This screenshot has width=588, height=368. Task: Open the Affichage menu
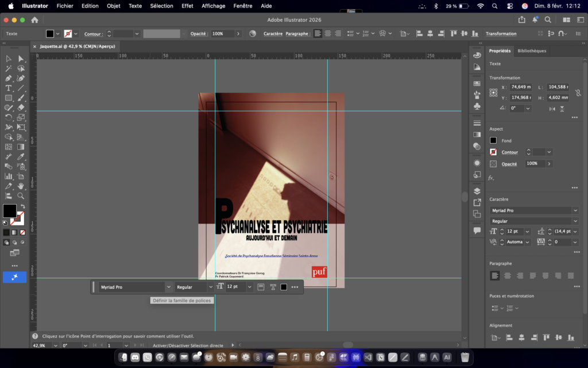point(214,6)
